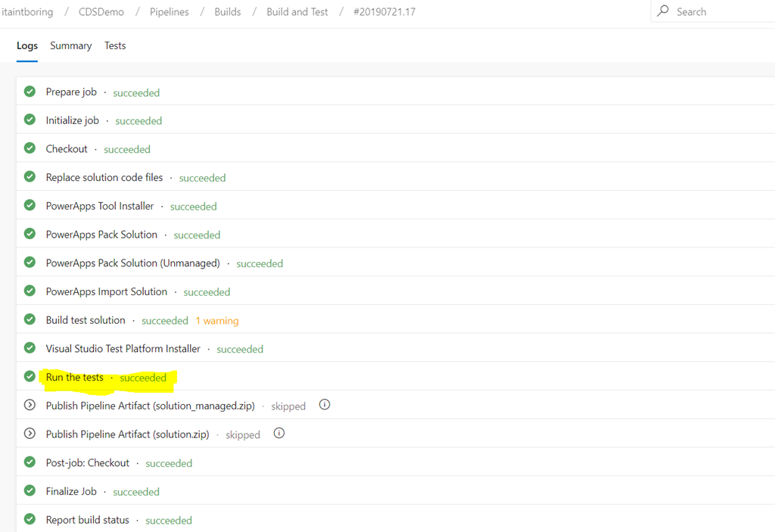The width and height of the screenshot is (775, 532).
Task: Open the Finalize Job log
Action: [x=395, y=491]
